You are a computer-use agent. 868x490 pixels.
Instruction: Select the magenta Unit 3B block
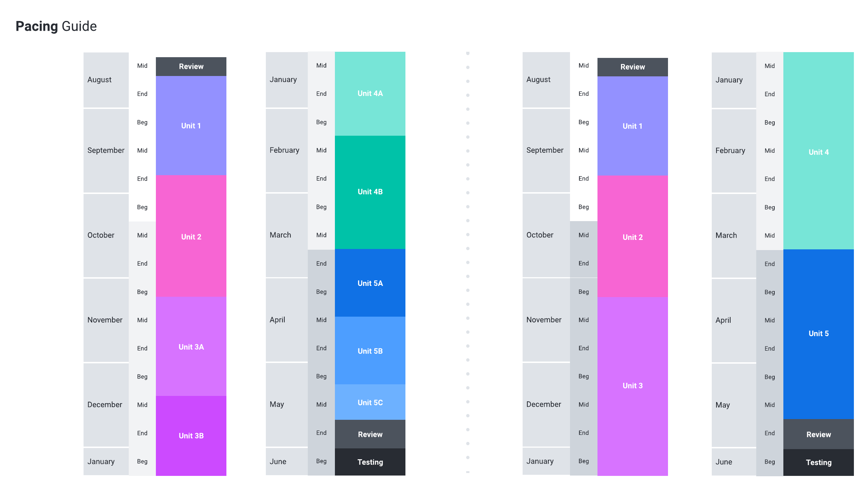[191, 435]
